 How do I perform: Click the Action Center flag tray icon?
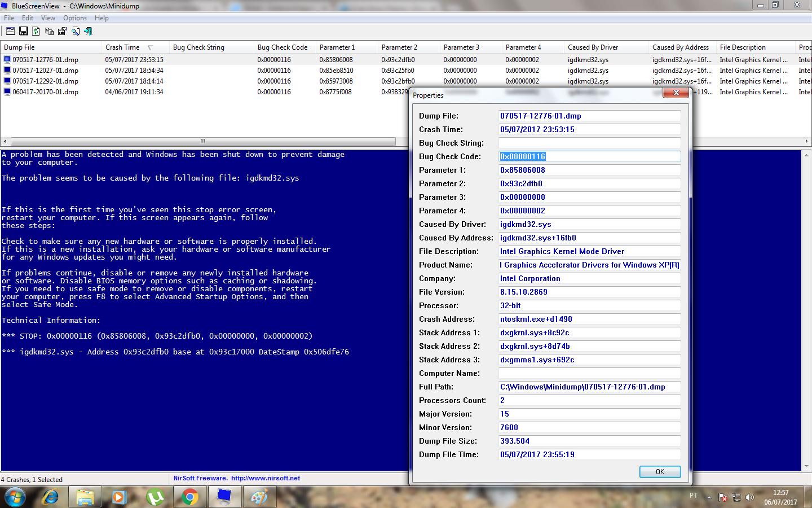click(723, 497)
